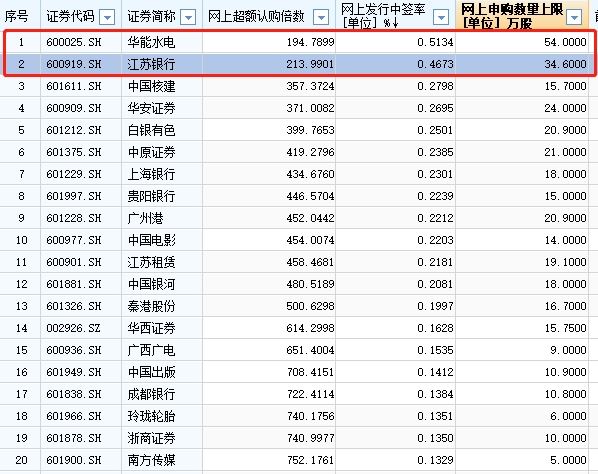Select the 江苏租赁 name cell

tap(151, 262)
